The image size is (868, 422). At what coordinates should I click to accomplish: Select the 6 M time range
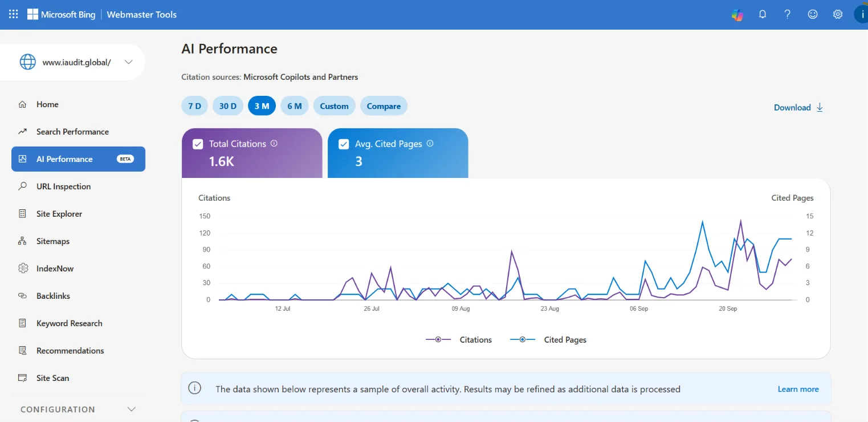295,106
